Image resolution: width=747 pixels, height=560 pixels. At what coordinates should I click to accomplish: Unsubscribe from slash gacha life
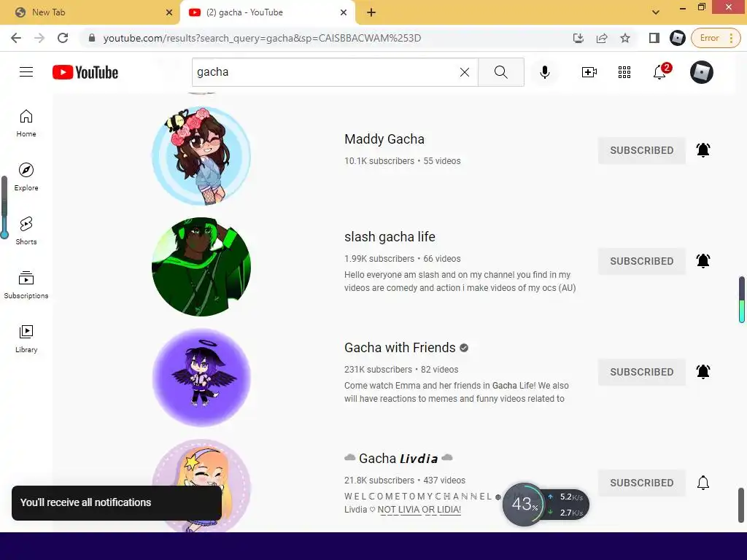point(642,261)
